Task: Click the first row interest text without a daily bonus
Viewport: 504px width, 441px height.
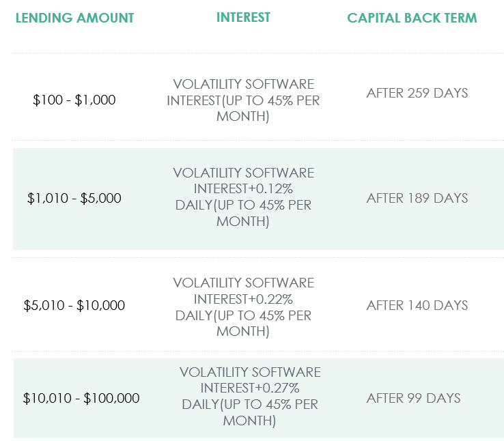Action: click(x=243, y=100)
